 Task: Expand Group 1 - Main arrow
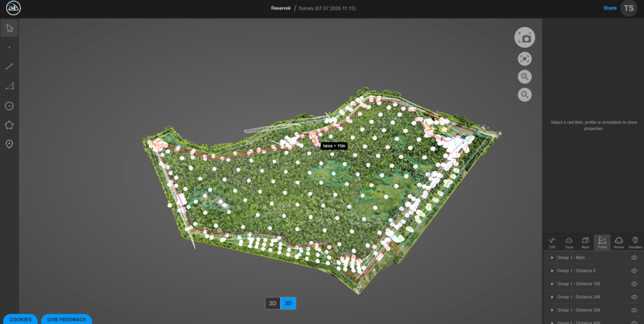click(552, 258)
